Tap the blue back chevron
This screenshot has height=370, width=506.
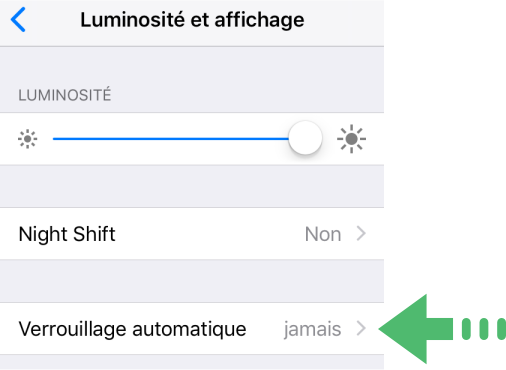[18, 20]
